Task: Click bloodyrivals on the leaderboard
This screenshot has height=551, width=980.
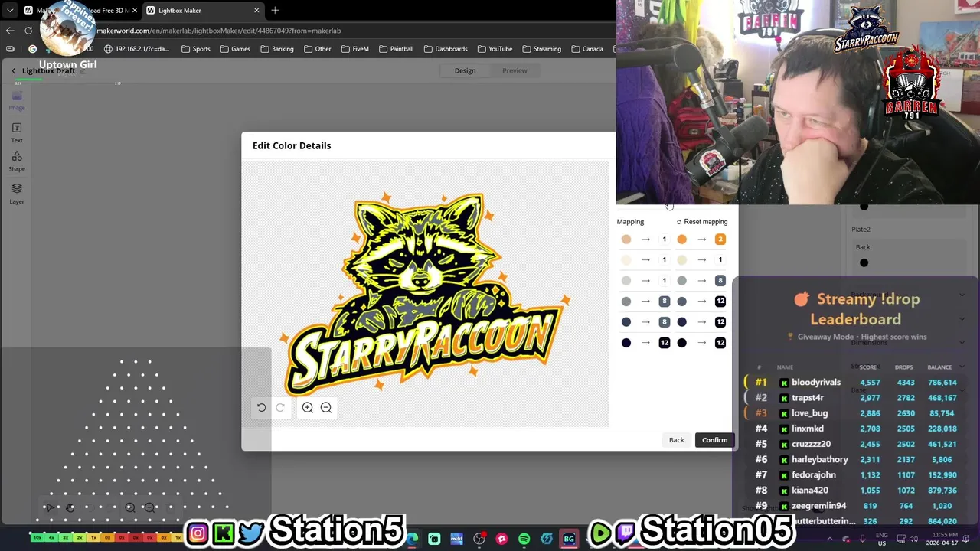Action: pyautogui.click(x=815, y=383)
